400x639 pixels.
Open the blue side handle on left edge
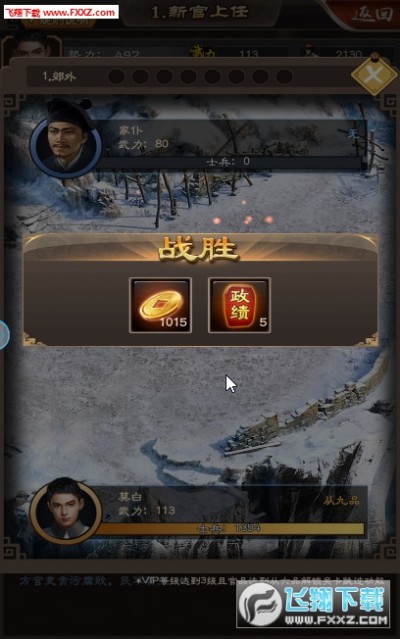click(x=4, y=335)
